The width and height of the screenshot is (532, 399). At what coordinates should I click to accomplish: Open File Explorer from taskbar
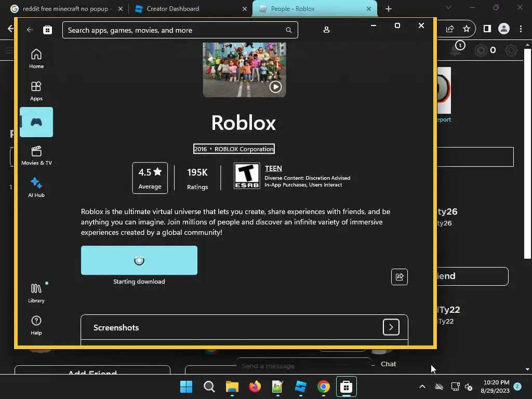pos(232,387)
